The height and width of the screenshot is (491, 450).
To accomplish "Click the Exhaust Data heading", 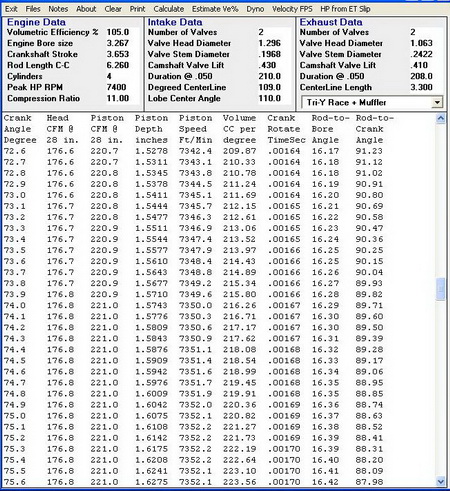I will [331, 22].
